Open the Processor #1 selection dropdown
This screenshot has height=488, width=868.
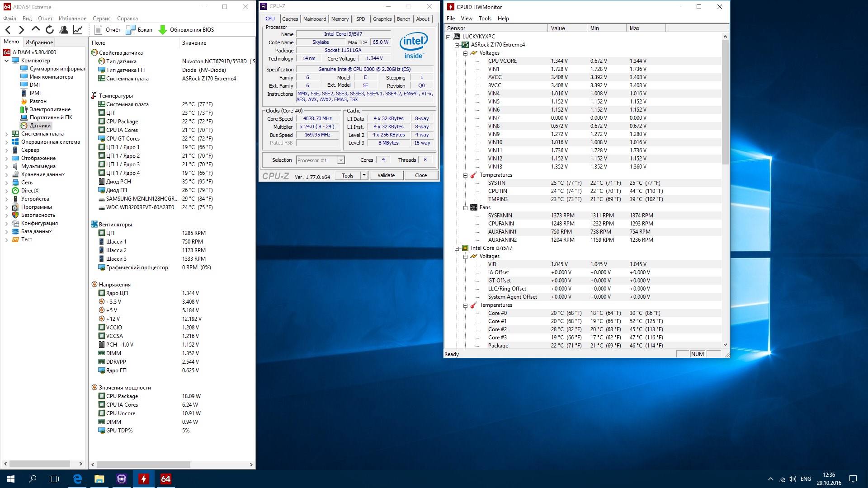[x=341, y=160]
